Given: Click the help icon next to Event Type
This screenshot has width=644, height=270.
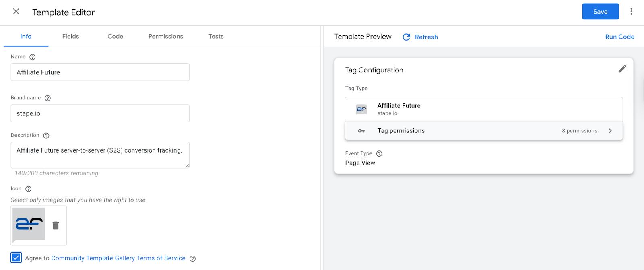Looking at the screenshot, I should (x=379, y=154).
